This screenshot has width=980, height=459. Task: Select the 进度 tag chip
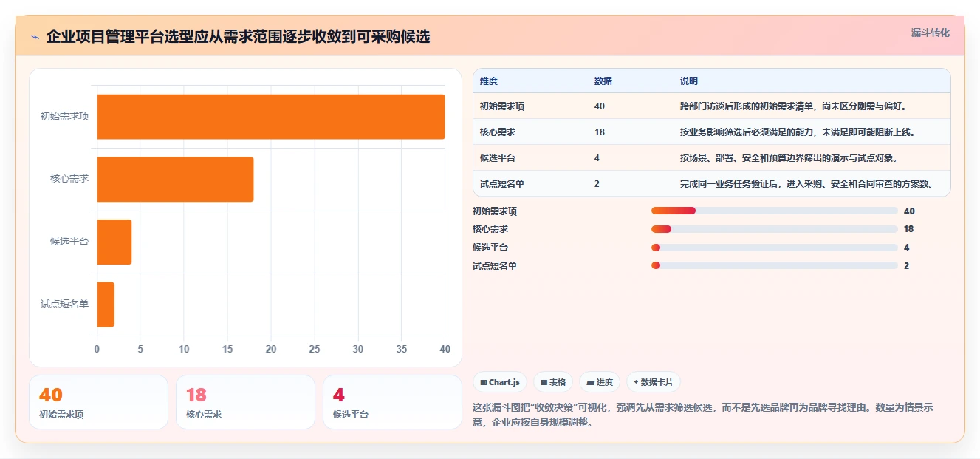pos(599,382)
